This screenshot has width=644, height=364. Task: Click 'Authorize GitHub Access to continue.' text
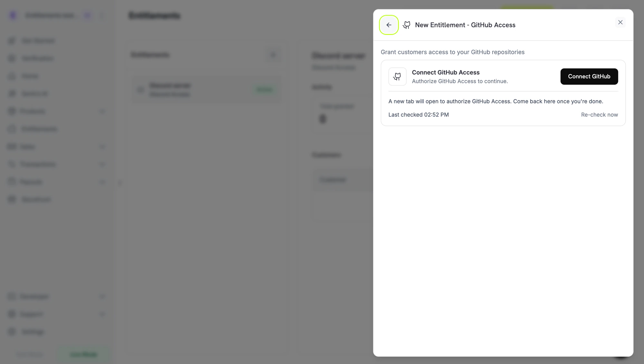click(x=460, y=81)
